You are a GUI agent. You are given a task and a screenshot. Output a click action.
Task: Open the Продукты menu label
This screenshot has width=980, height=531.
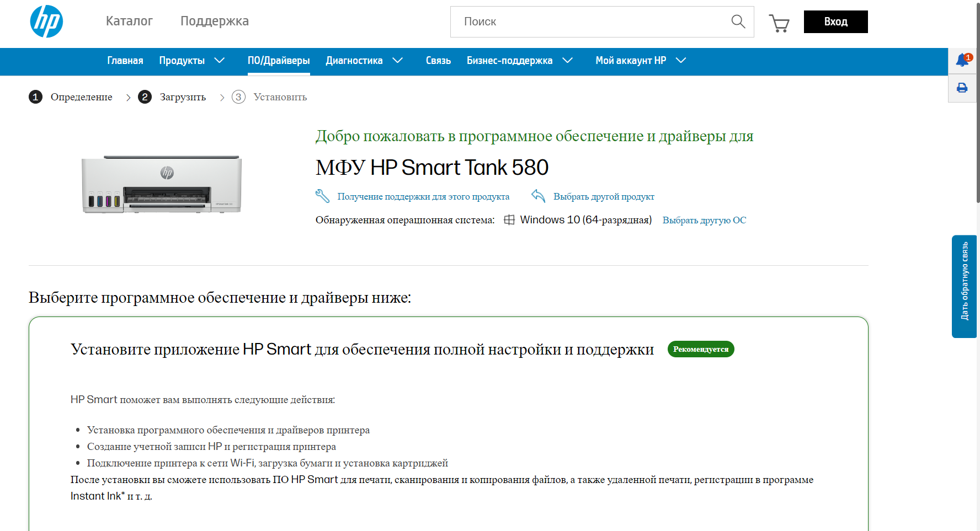click(182, 61)
